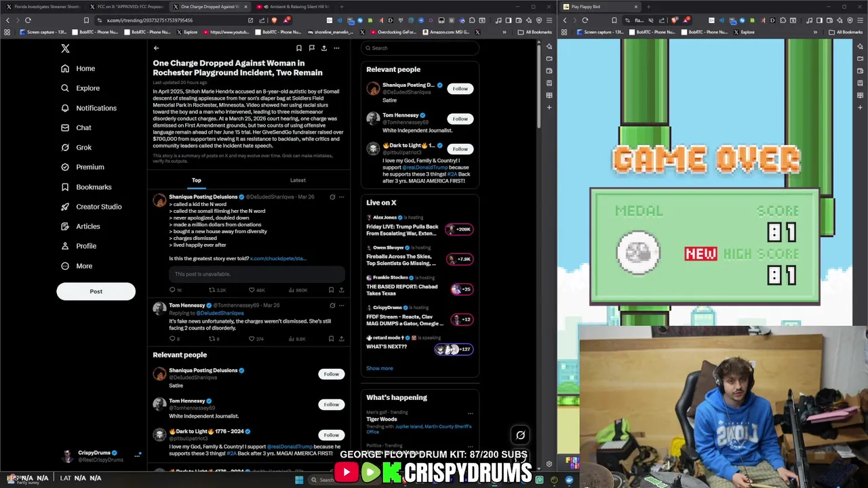Open three-dot menu on Shaniqua's post
The width and height of the screenshot is (868, 488).
pyautogui.click(x=341, y=197)
